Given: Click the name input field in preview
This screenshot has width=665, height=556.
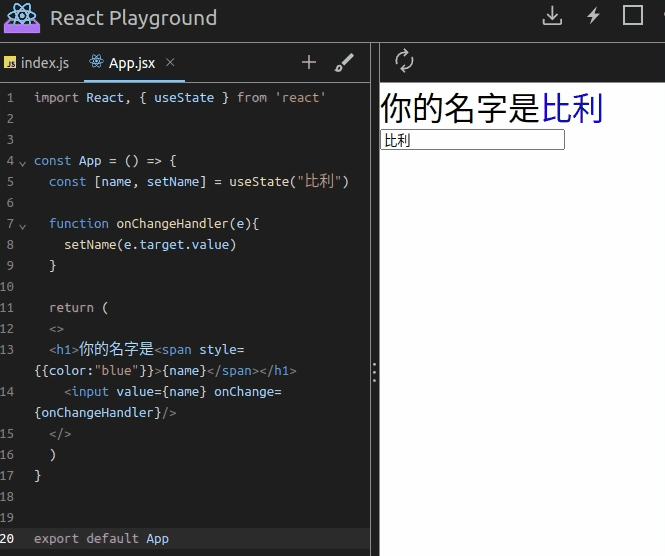Looking at the screenshot, I should coord(472,140).
